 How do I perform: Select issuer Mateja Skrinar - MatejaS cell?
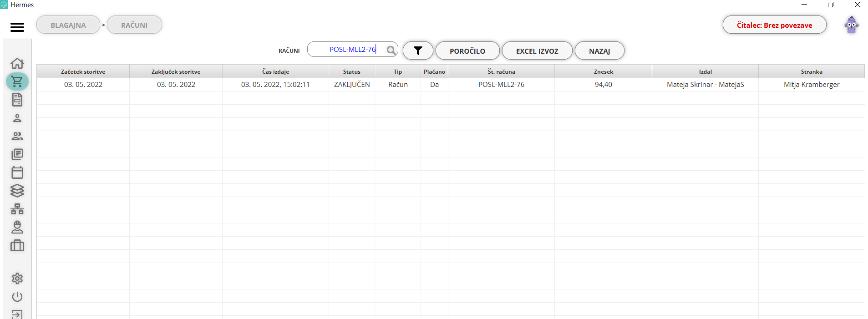pos(705,85)
